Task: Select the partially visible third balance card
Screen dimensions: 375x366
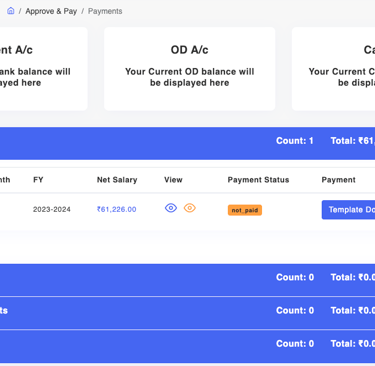Action: [x=333, y=69]
